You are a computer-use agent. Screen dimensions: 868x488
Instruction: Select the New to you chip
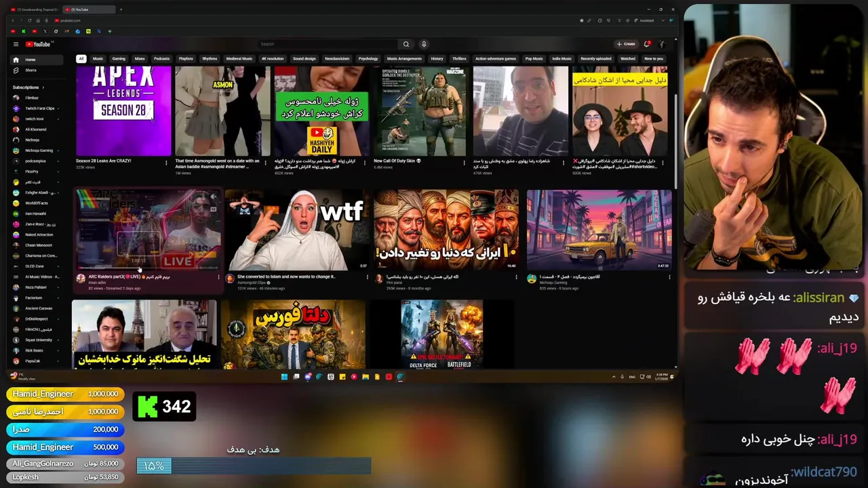pyautogui.click(x=654, y=59)
